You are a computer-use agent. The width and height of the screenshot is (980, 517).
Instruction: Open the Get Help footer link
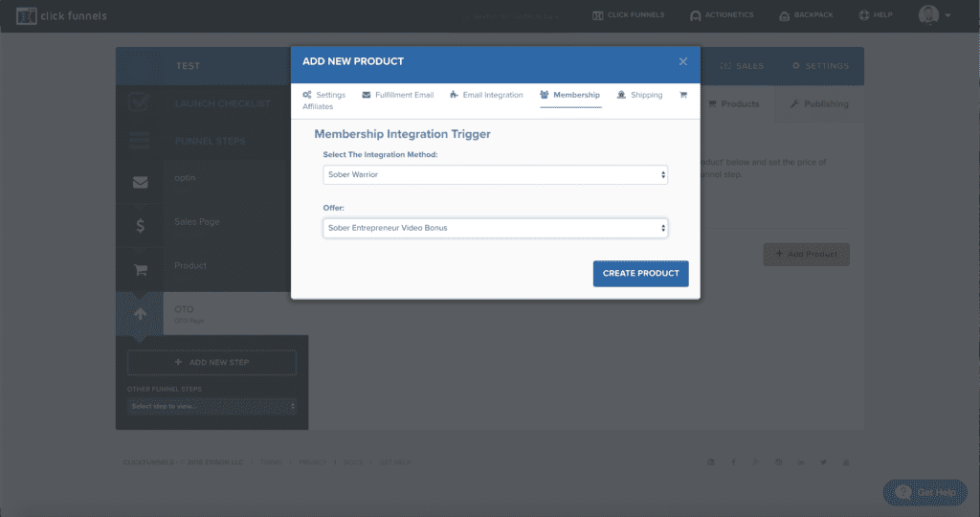tap(395, 462)
